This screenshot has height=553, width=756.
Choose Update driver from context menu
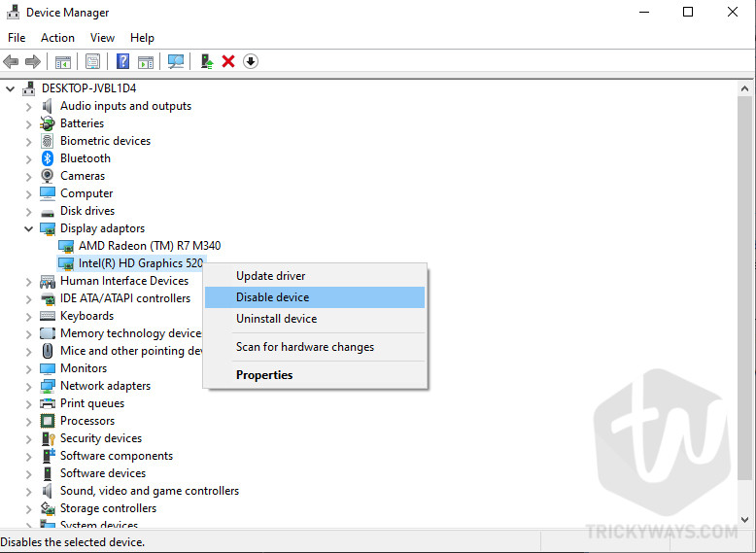(x=315, y=276)
